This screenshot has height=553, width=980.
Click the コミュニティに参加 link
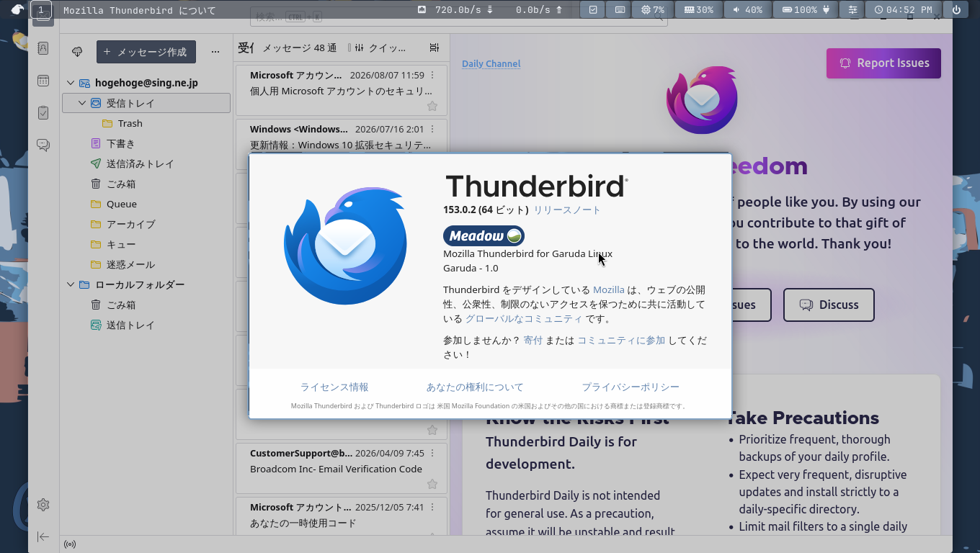coord(621,340)
